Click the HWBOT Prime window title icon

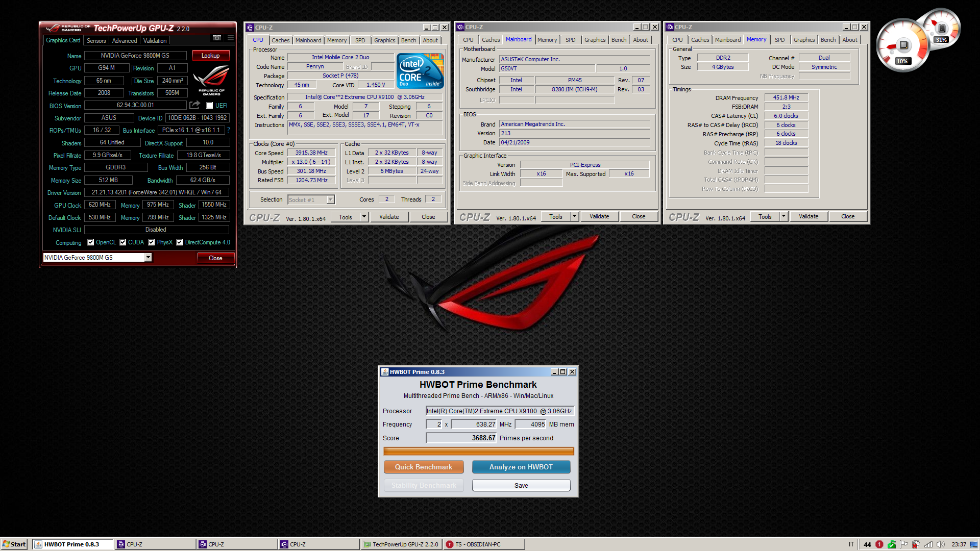[x=385, y=372]
